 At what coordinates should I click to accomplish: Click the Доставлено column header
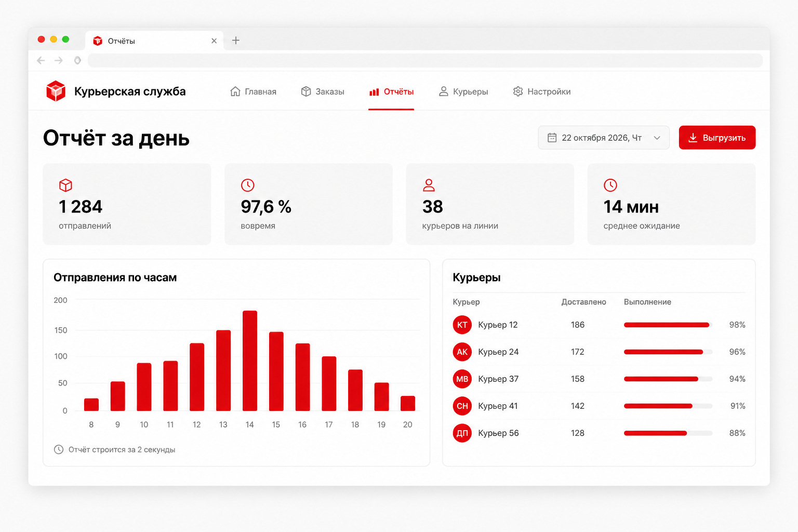[x=583, y=302]
